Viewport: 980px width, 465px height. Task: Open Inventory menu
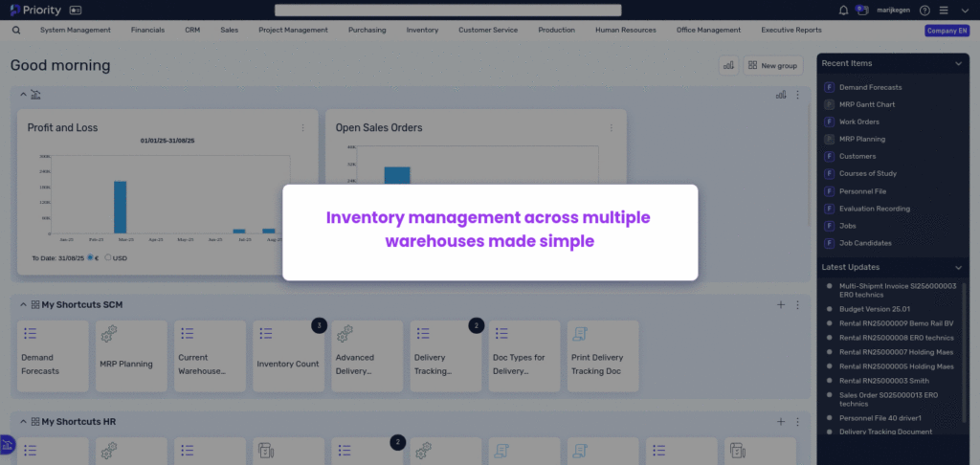coord(422,30)
